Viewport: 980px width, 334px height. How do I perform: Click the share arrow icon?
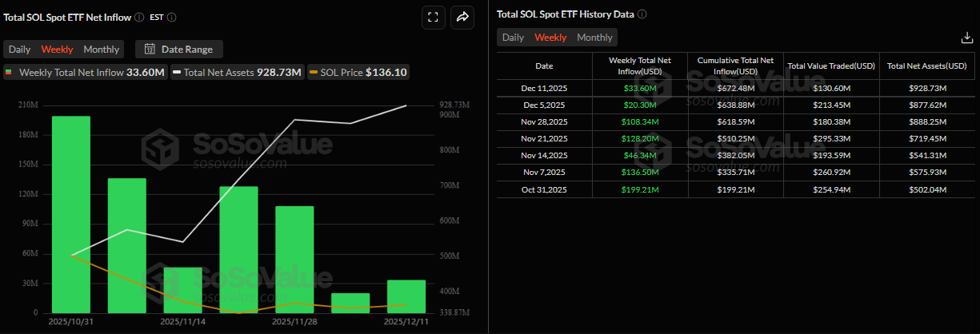pyautogui.click(x=462, y=17)
